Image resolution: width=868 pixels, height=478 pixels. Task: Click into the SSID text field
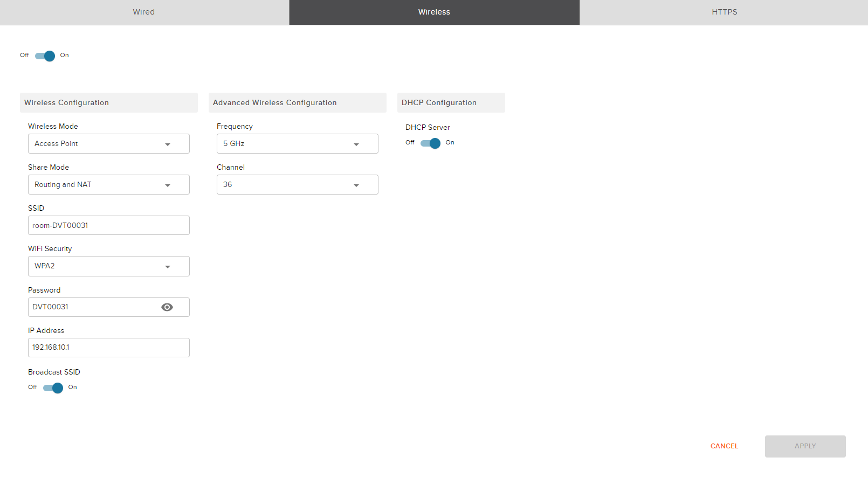108,225
